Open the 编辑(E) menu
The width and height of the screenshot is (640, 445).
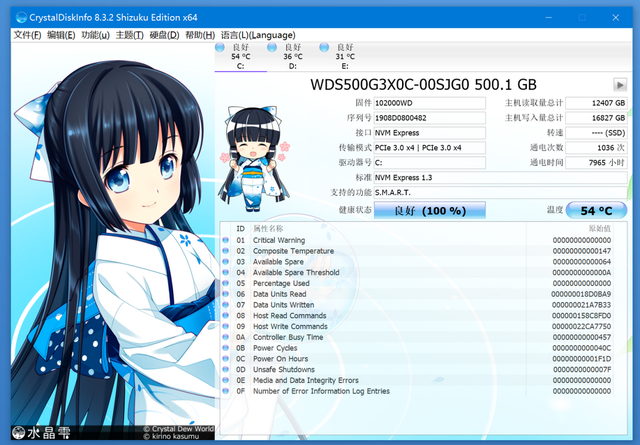[x=61, y=35]
